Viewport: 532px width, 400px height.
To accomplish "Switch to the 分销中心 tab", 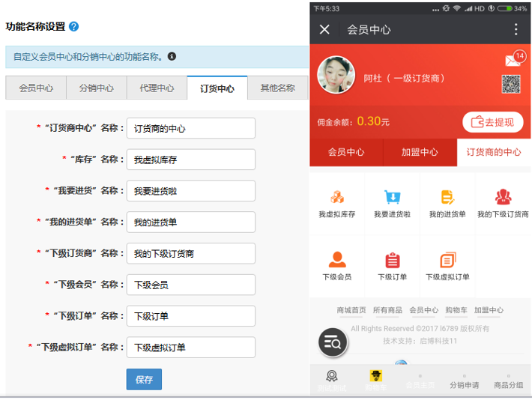I will pos(97,88).
